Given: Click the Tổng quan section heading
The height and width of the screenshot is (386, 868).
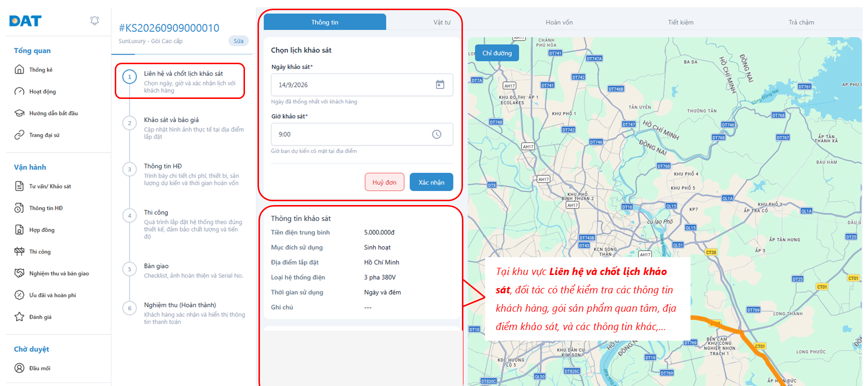Looking at the screenshot, I should [x=32, y=51].
